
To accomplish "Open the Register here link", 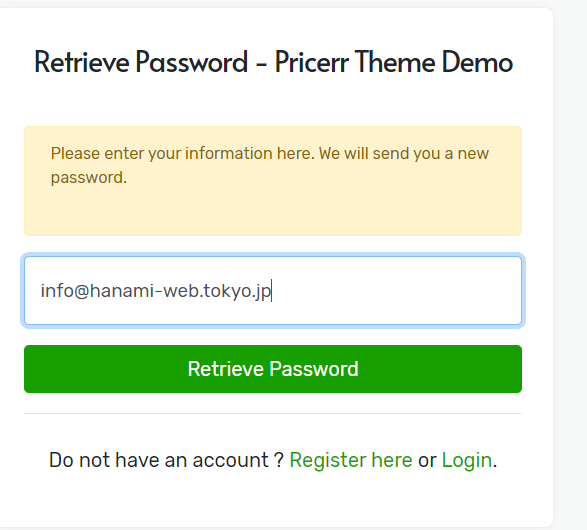I will click(351, 460).
